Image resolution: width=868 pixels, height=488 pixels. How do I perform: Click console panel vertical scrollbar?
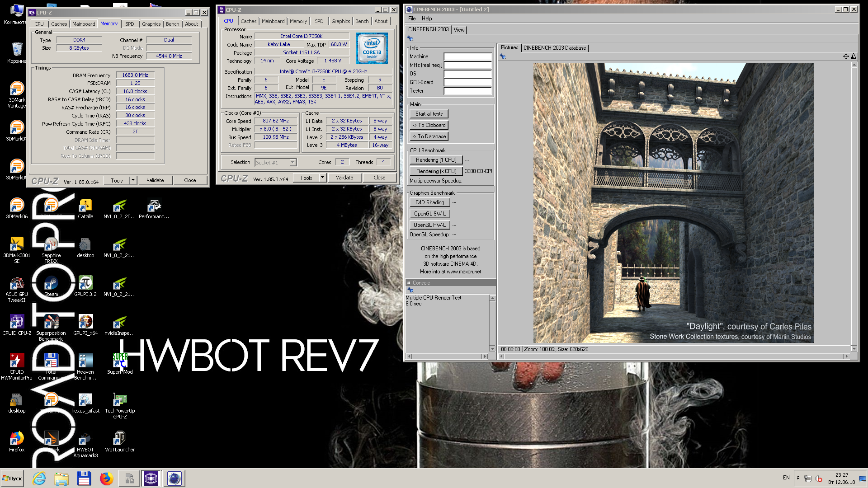click(x=492, y=323)
